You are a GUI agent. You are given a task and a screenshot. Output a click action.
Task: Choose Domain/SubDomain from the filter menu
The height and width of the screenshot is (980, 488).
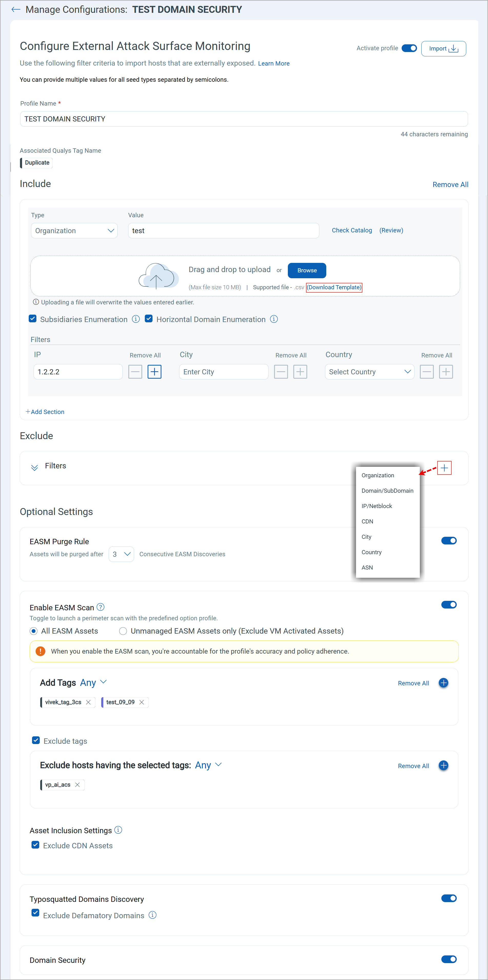click(x=388, y=490)
